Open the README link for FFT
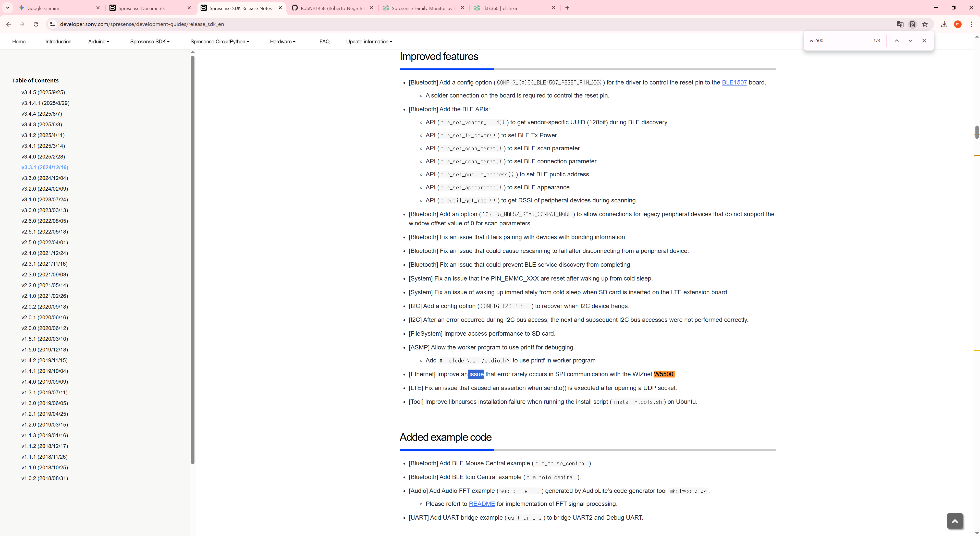 pyautogui.click(x=482, y=504)
